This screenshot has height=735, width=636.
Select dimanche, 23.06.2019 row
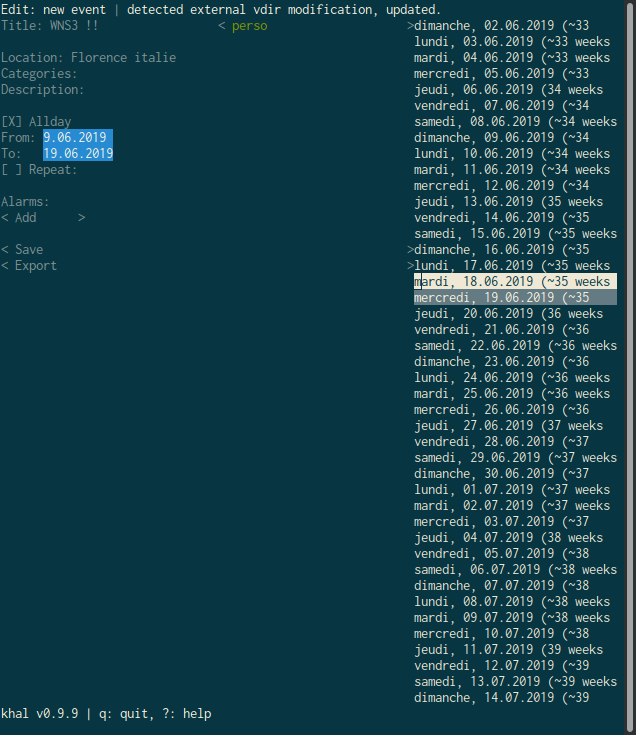(x=515, y=361)
